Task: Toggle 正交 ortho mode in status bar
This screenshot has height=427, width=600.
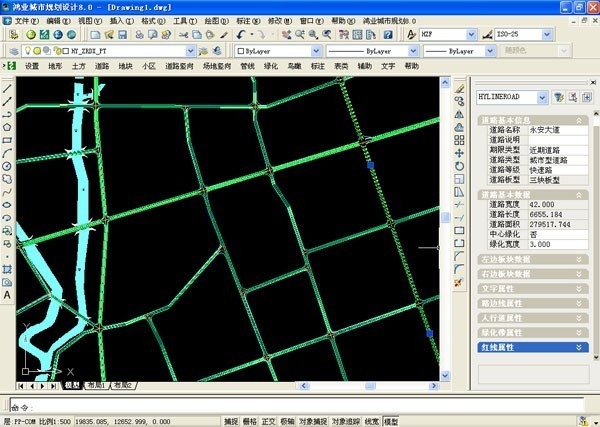Action: tap(268, 421)
